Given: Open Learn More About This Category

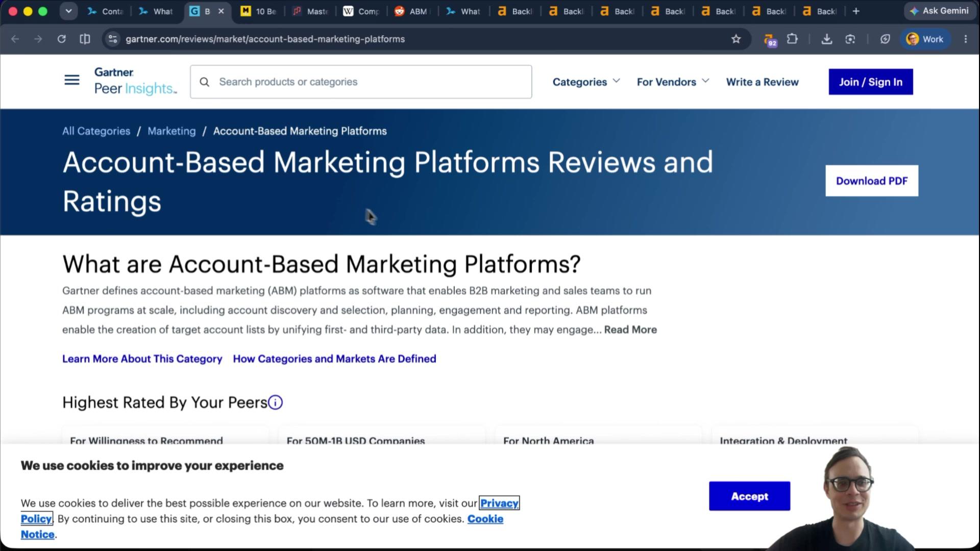Looking at the screenshot, I should click(142, 359).
